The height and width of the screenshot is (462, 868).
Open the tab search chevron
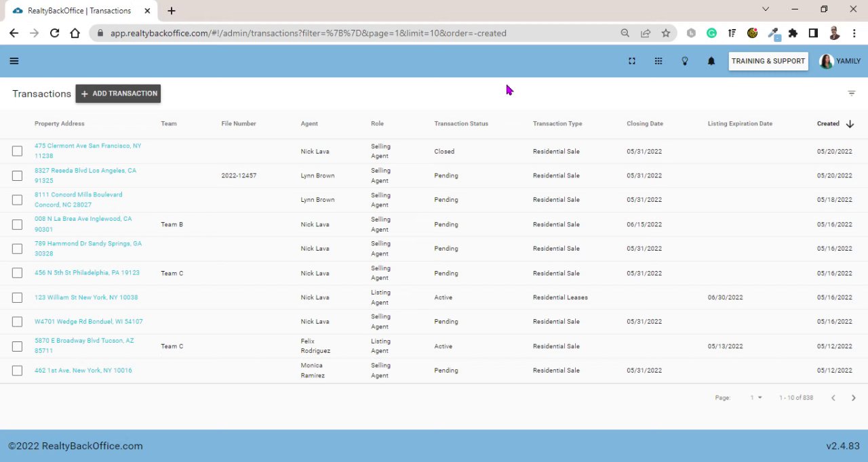tap(766, 9)
